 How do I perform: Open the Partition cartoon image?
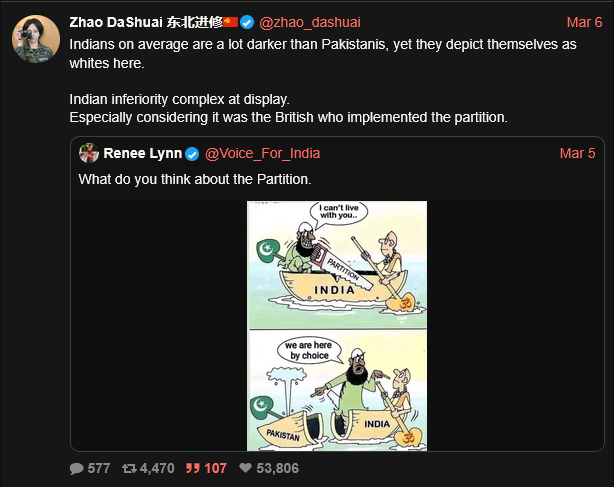[x=337, y=326]
